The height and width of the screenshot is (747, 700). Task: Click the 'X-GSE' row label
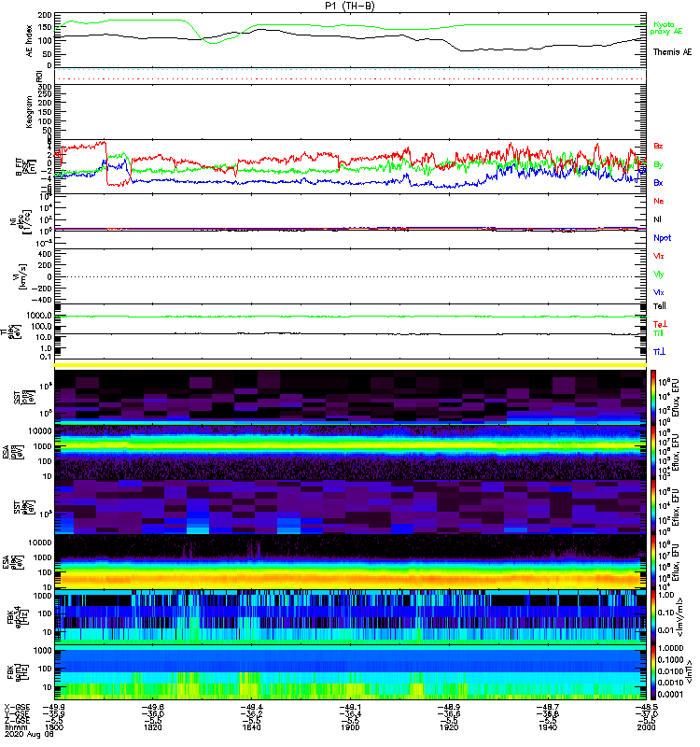pos(15,708)
